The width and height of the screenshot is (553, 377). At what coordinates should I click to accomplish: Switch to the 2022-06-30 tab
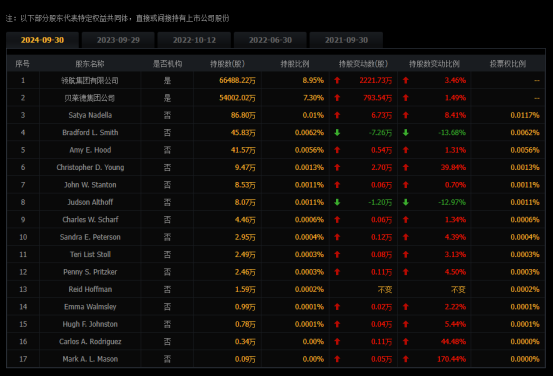pyautogui.click(x=270, y=40)
